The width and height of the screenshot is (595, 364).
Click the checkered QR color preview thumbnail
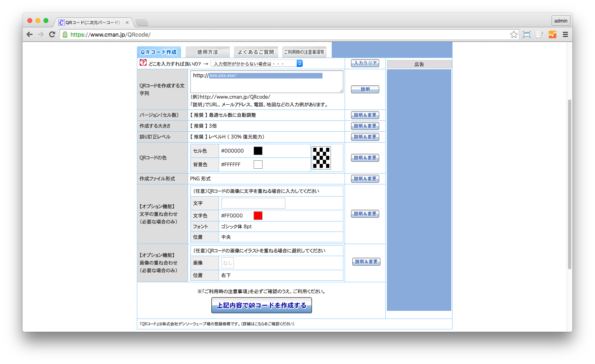pos(321,158)
